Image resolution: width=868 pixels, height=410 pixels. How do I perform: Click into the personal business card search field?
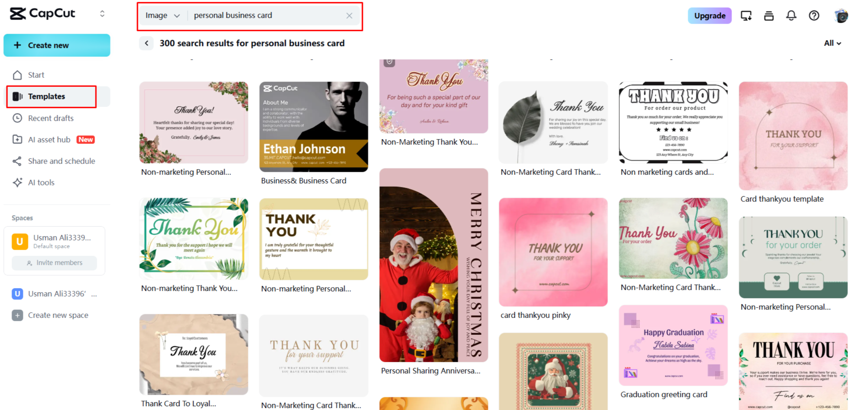(x=267, y=16)
